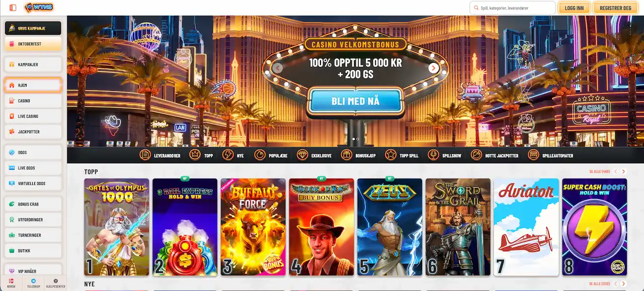
Task: Go to Turneringer sidebar item
Action: (x=33, y=235)
